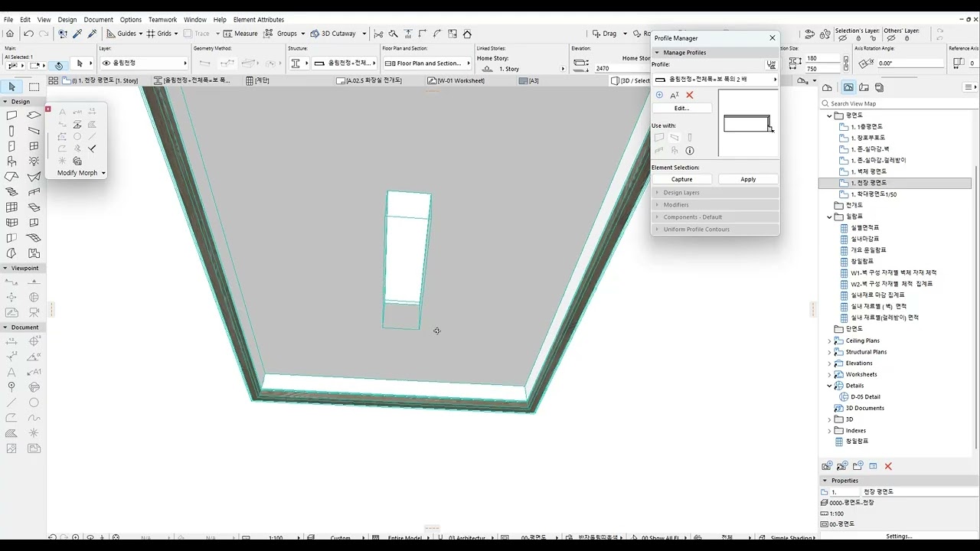Click the Apply button

(x=748, y=179)
